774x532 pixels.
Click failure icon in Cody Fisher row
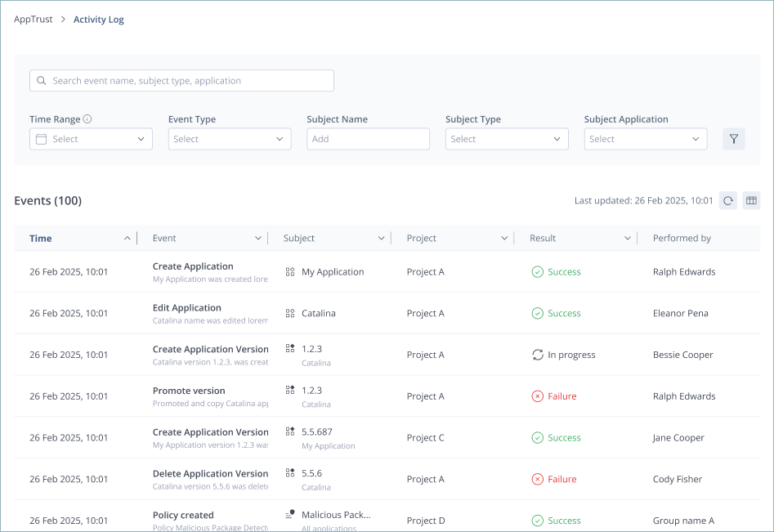(x=537, y=479)
